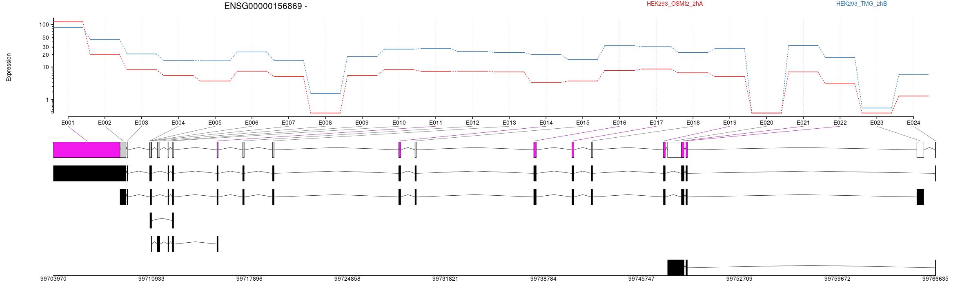Click the blue expression segment above E008
The height and width of the screenshot is (286, 980).
point(325,94)
